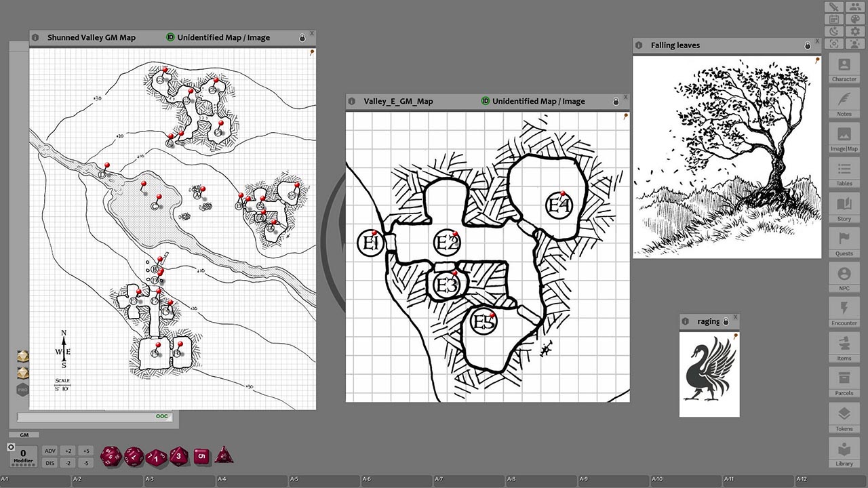The height and width of the screenshot is (488, 868).
Task: Click the -2 modifier button
Action: [x=68, y=463]
